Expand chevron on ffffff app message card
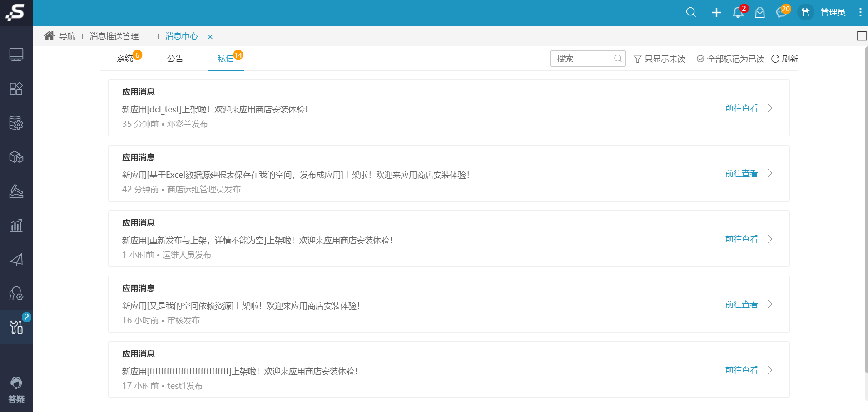This screenshot has width=868, height=412. 770,370
